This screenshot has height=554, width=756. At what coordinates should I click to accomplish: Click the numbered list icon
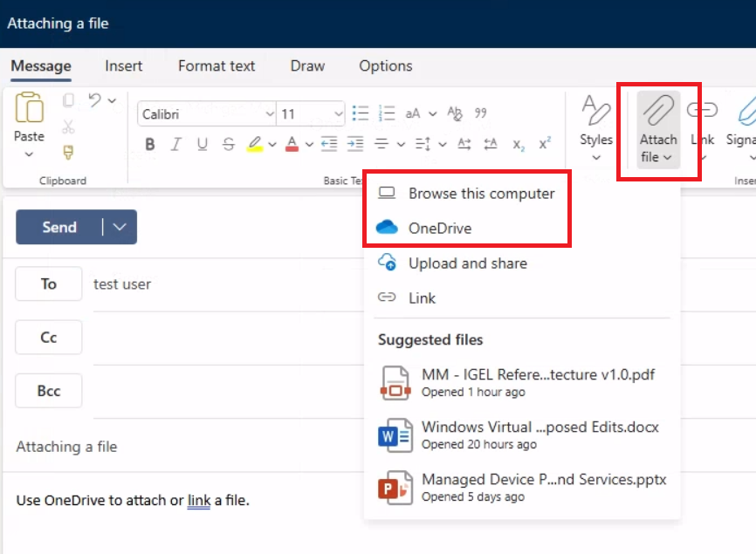coord(387,113)
